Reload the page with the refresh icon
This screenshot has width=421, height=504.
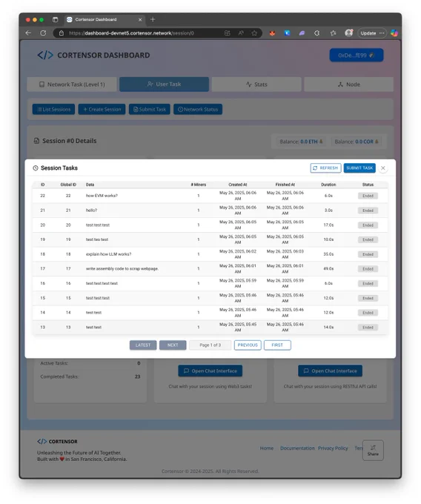coord(43,33)
